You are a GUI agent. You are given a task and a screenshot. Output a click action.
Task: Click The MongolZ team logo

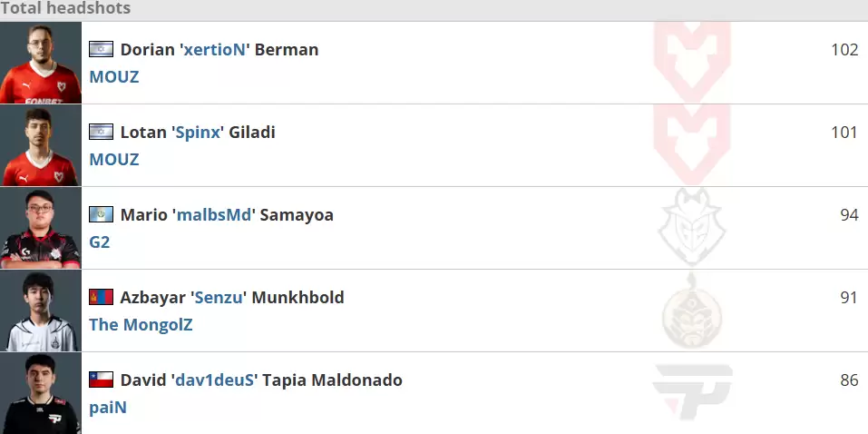[x=691, y=311]
